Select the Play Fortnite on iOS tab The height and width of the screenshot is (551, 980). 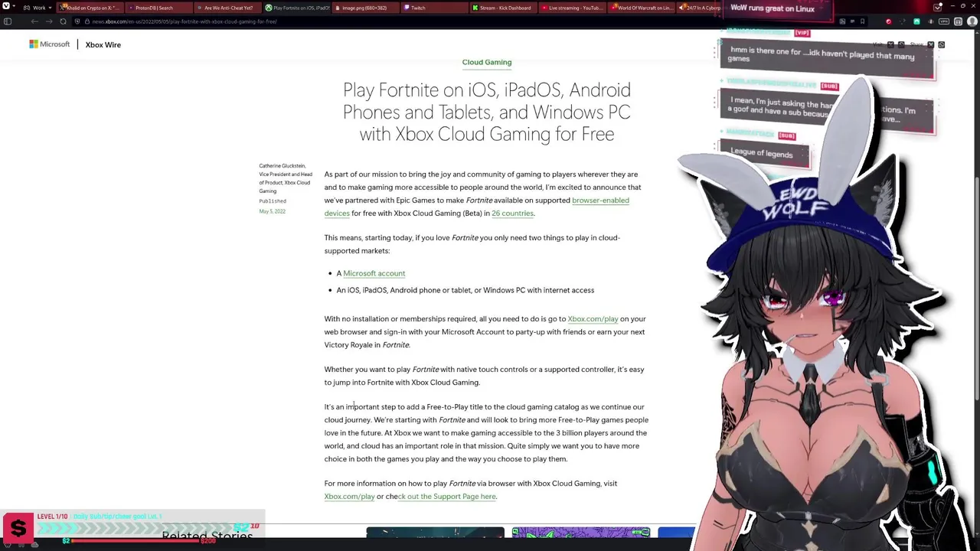(x=297, y=8)
